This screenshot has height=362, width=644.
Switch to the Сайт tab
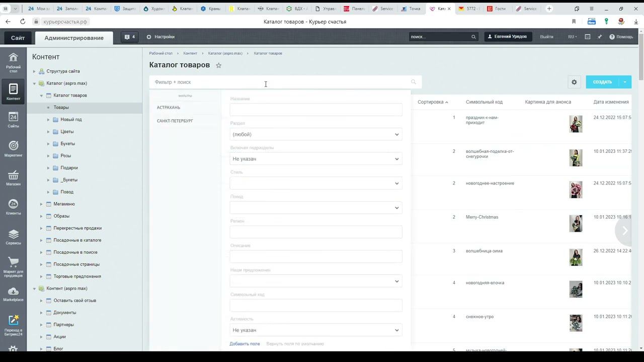[18, 38]
